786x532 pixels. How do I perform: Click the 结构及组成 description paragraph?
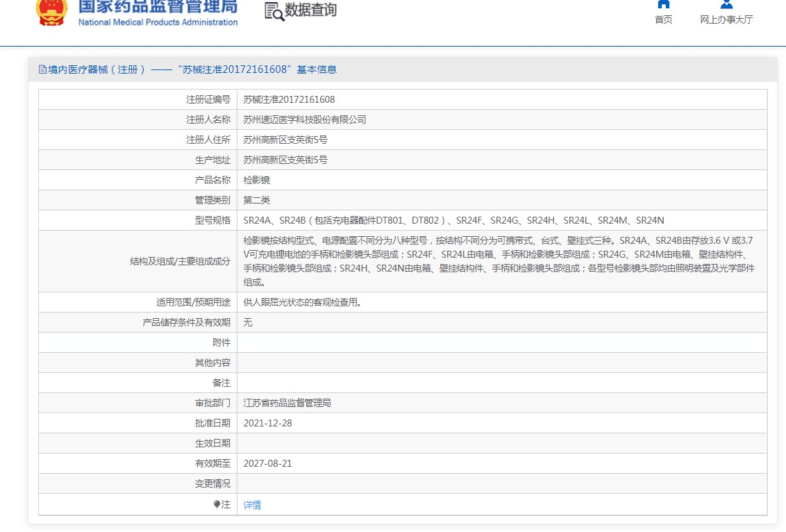(499, 261)
